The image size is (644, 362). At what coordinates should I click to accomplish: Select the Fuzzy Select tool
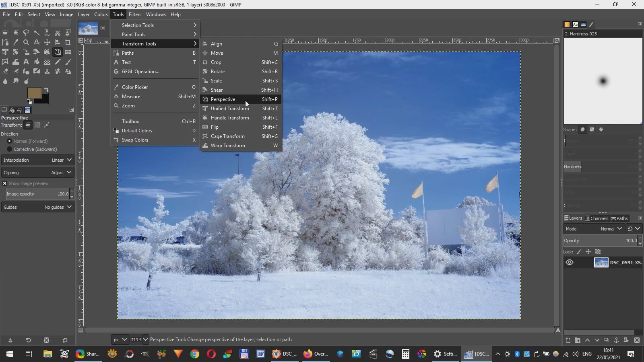(37, 32)
